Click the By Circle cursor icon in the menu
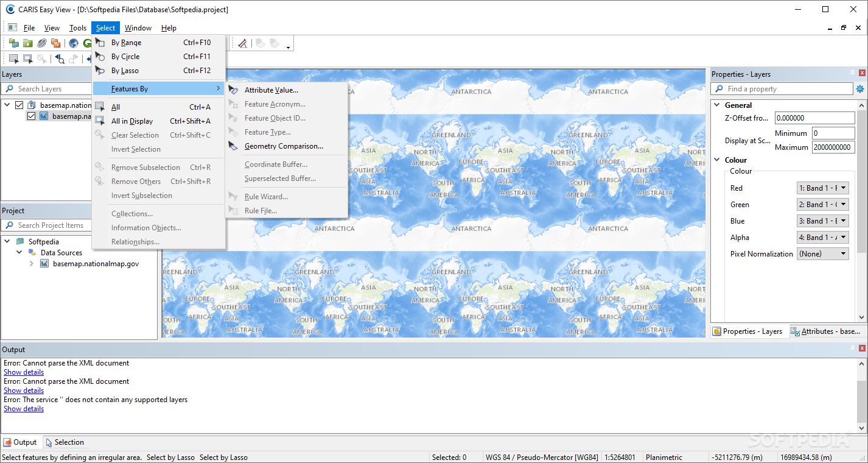The image size is (868, 463). point(100,57)
